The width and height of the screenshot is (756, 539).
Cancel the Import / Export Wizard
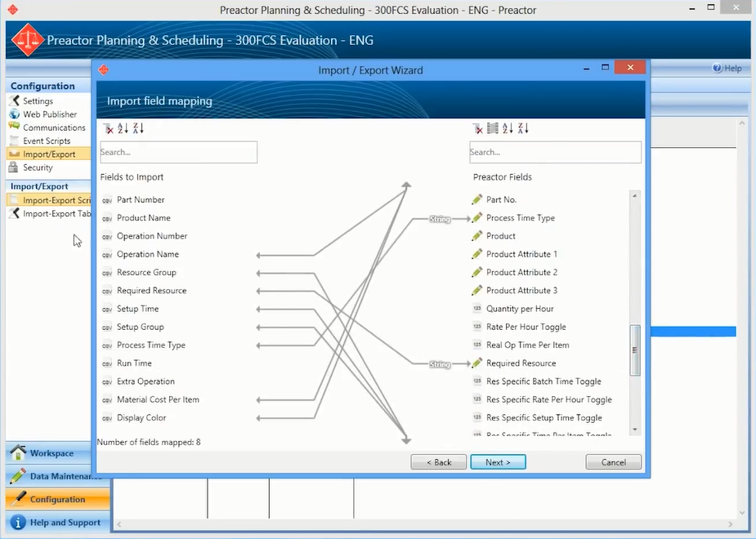[x=613, y=462]
